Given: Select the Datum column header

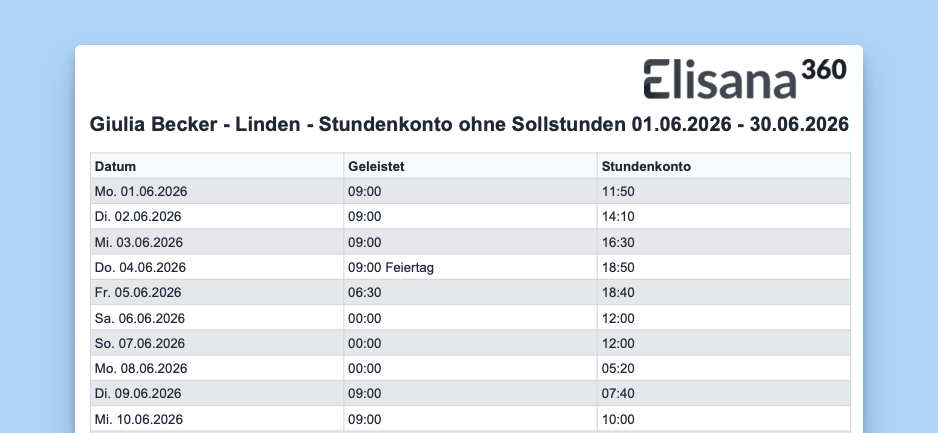Looking at the screenshot, I should pyautogui.click(x=217, y=166).
